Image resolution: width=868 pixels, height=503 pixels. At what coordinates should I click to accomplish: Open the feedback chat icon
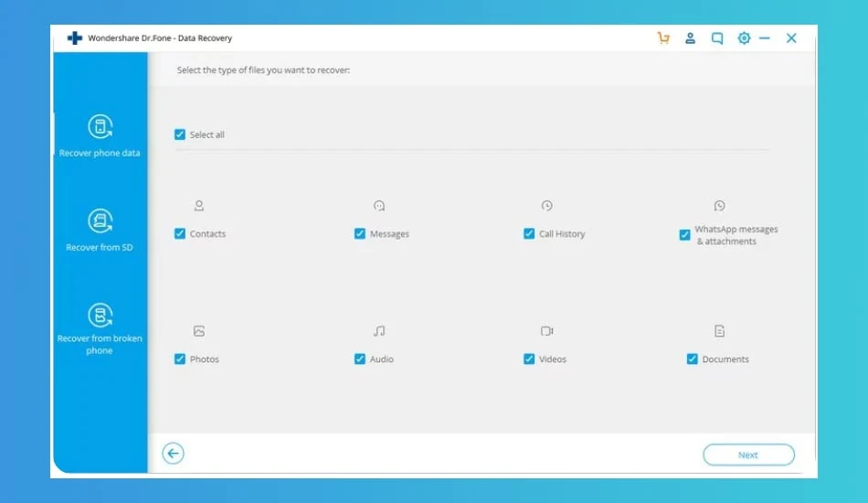tap(717, 38)
